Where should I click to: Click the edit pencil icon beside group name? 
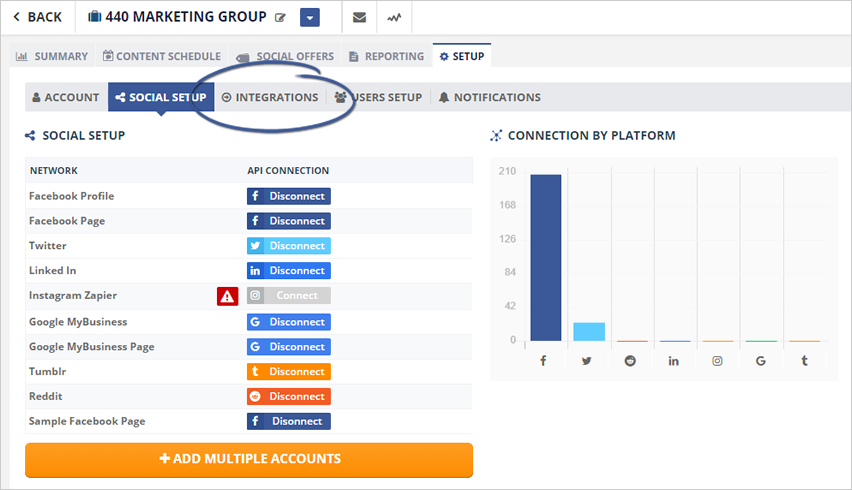coord(281,18)
